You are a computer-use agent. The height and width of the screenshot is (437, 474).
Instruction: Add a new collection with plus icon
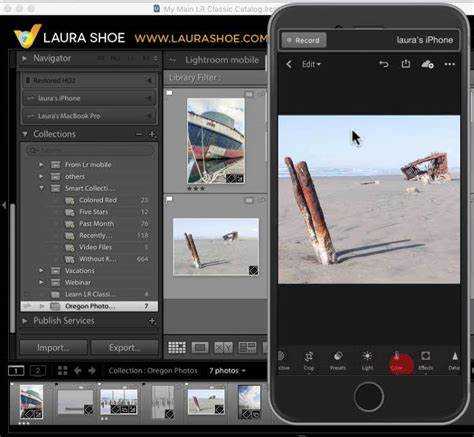[152, 134]
